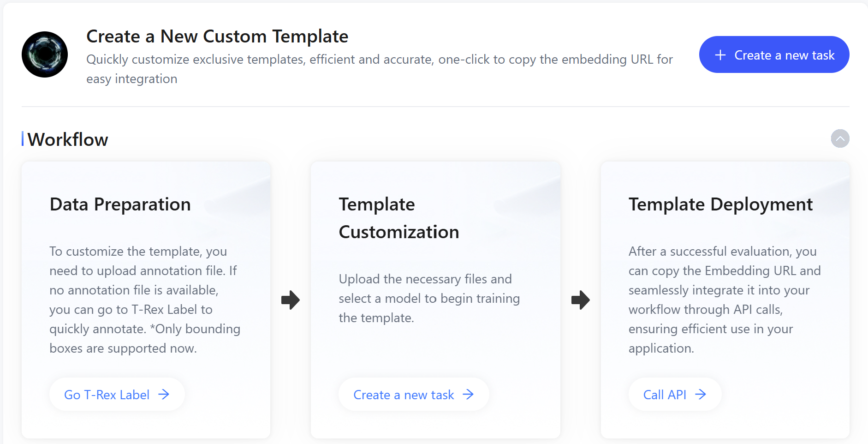Click the arrow icon beside Go T-Rex Label
The width and height of the screenshot is (868, 444).
[164, 395]
